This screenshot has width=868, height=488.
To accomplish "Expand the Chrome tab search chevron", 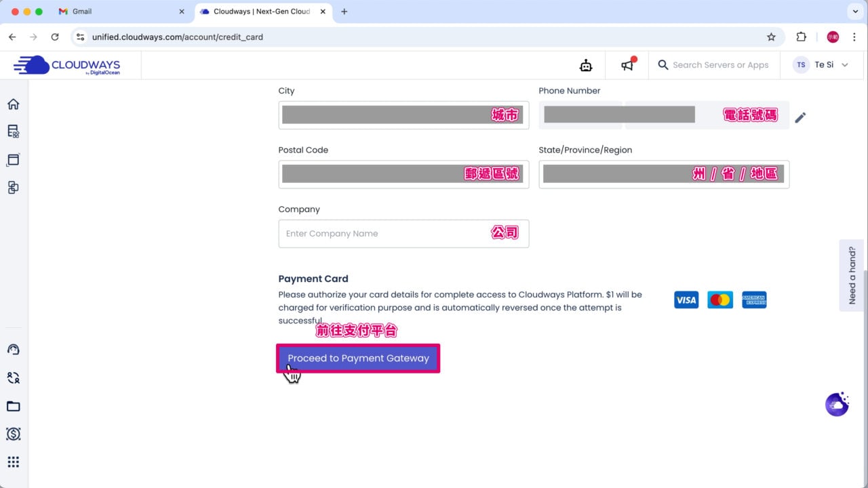I will tap(854, 12).
